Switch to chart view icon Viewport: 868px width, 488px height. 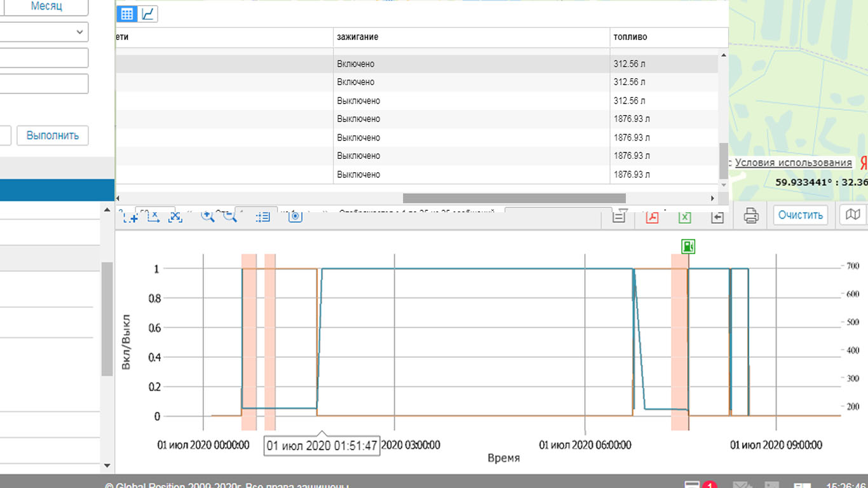[x=147, y=14]
